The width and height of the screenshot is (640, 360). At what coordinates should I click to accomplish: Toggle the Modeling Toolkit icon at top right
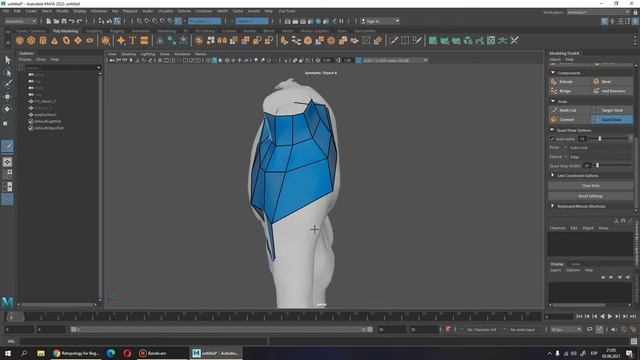(604, 21)
